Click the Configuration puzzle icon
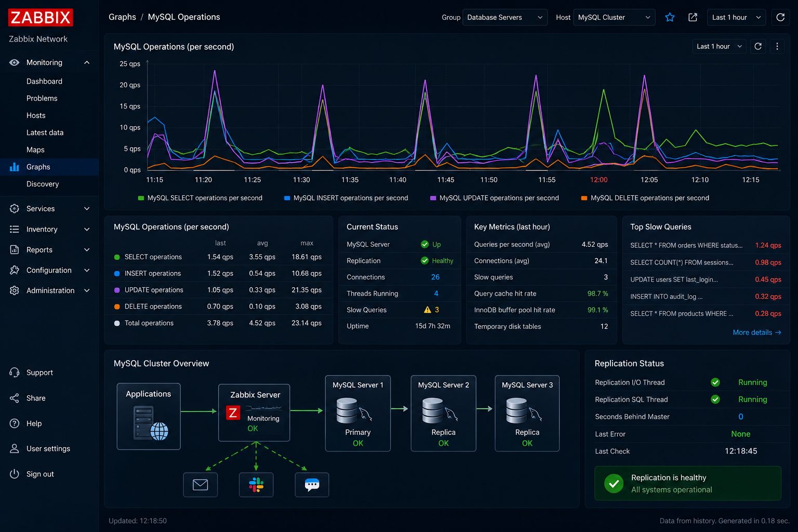 [15, 270]
